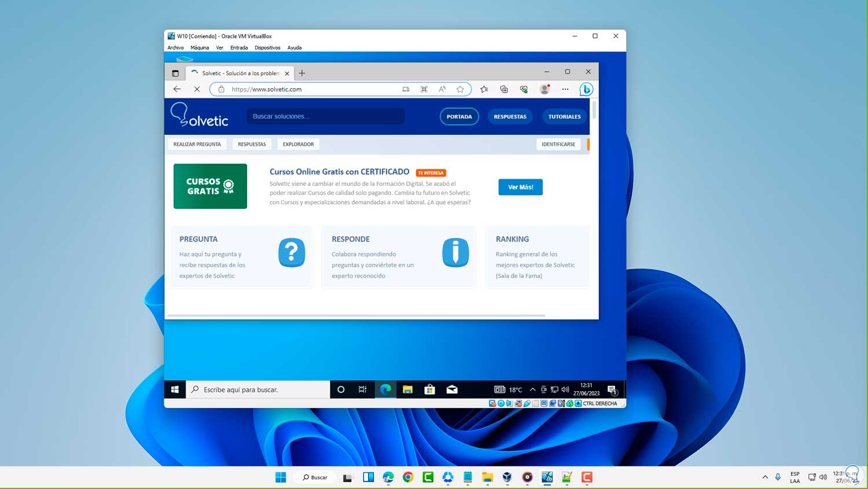Click the horizontal scrollbar under the page
Viewport: 868px width, 489px height.
pos(356,315)
